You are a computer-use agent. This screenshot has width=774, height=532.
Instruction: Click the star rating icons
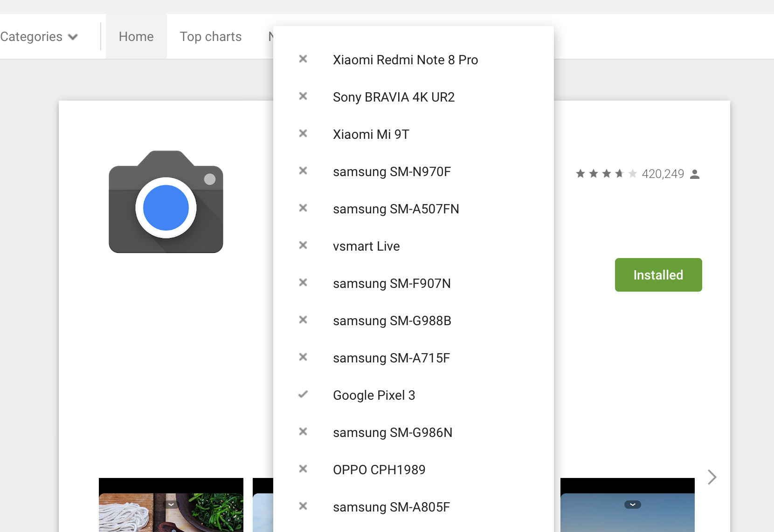point(607,174)
